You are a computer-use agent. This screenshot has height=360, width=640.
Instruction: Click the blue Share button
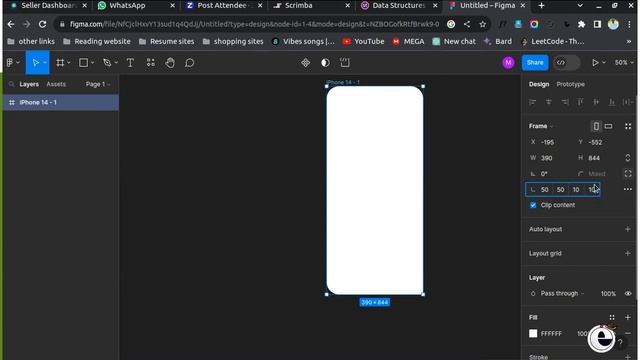pos(535,62)
